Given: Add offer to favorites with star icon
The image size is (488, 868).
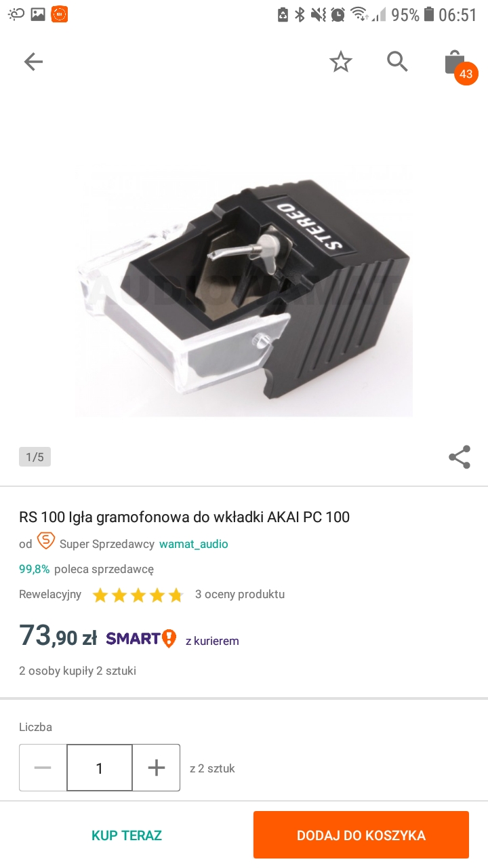Looking at the screenshot, I should pos(341,62).
